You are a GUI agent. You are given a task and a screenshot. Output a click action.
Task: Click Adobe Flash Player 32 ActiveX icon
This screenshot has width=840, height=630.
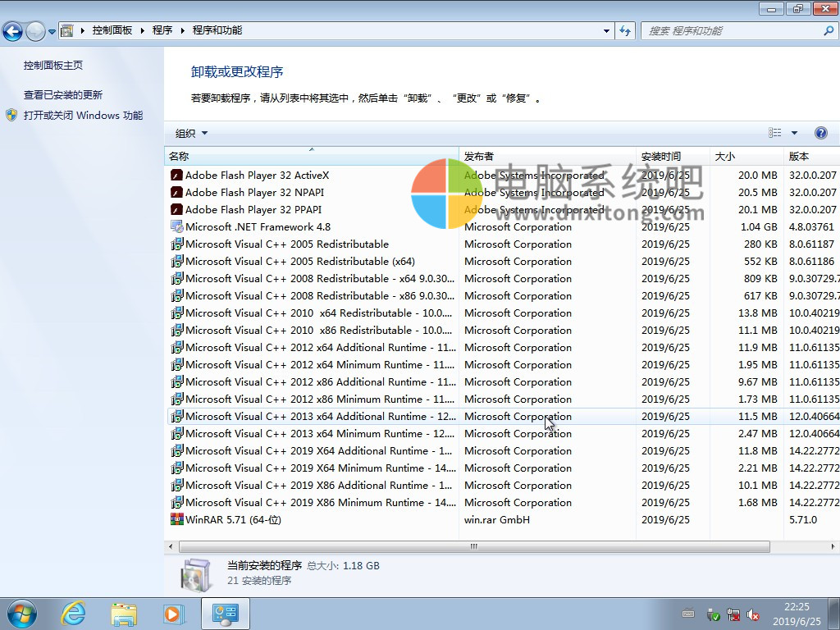coord(177,176)
